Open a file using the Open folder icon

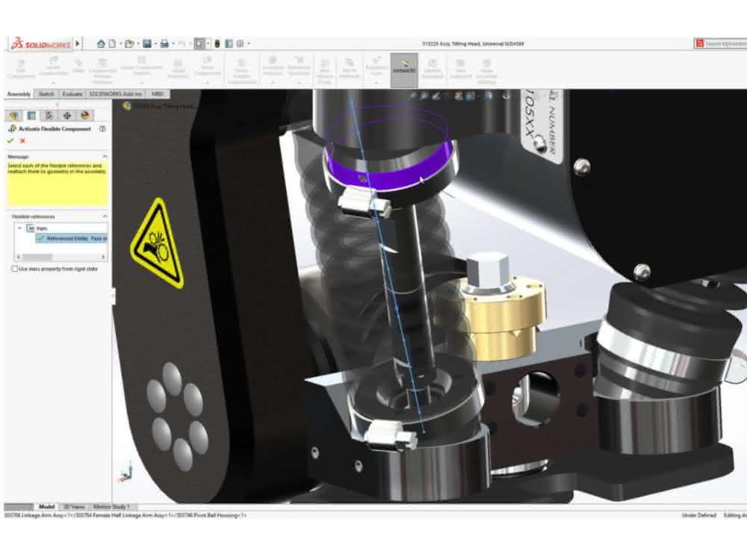pos(129,44)
